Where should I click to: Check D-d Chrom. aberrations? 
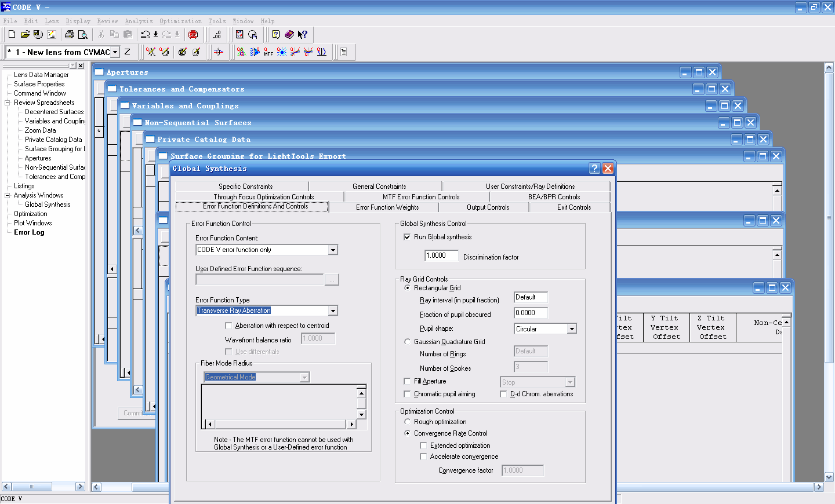click(503, 394)
